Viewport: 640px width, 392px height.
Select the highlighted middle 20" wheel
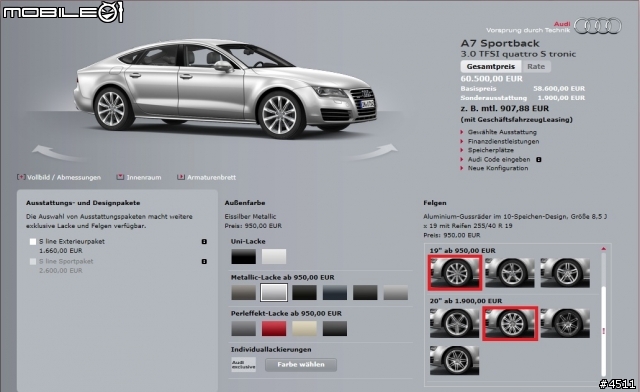pos(510,323)
